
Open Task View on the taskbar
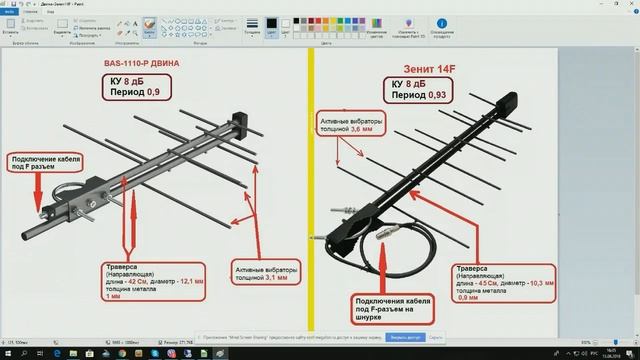click(x=40, y=353)
